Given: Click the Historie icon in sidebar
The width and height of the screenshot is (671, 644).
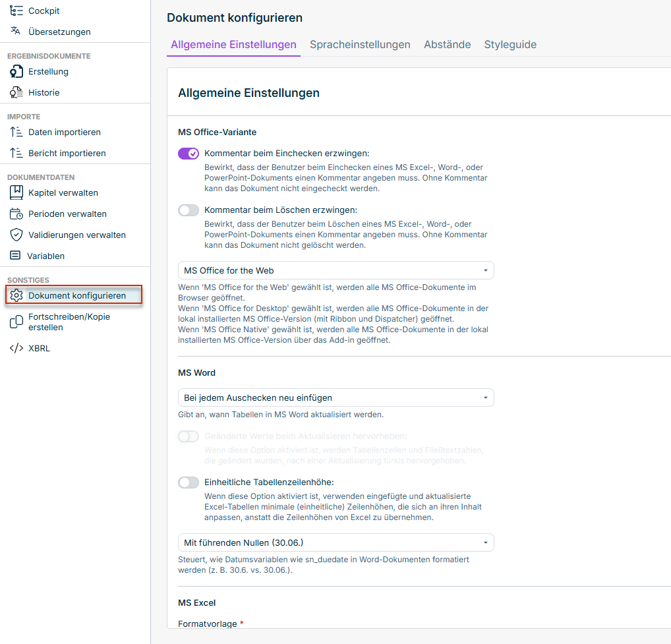Looking at the screenshot, I should tap(16, 92).
